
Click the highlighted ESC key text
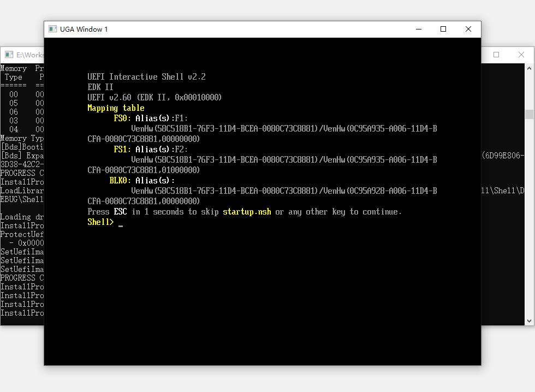[120, 212]
